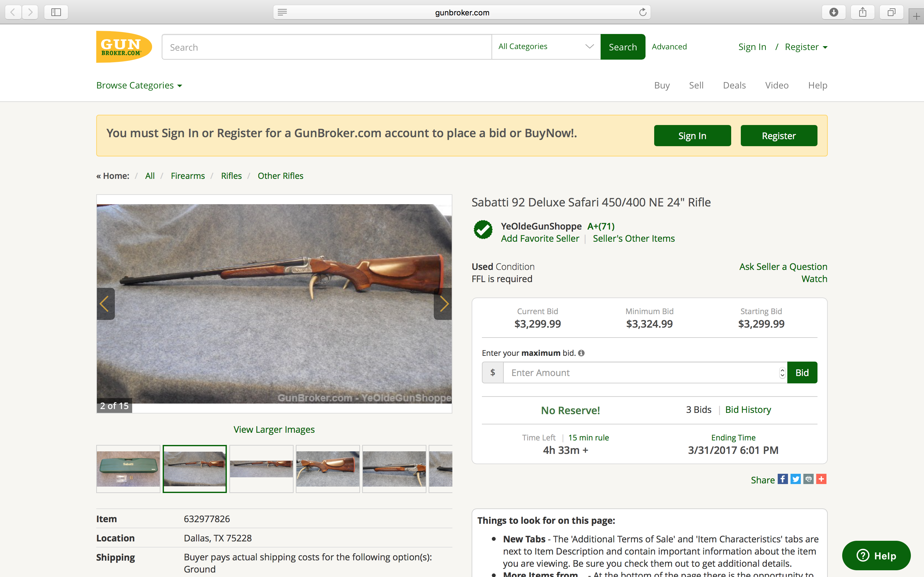The height and width of the screenshot is (577, 924).
Task: Open the All Categories dropdown
Action: point(546,46)
